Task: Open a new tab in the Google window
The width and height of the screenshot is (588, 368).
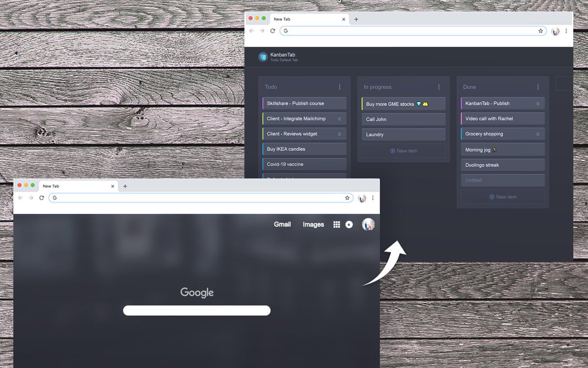Action: (x=125, y=186)
